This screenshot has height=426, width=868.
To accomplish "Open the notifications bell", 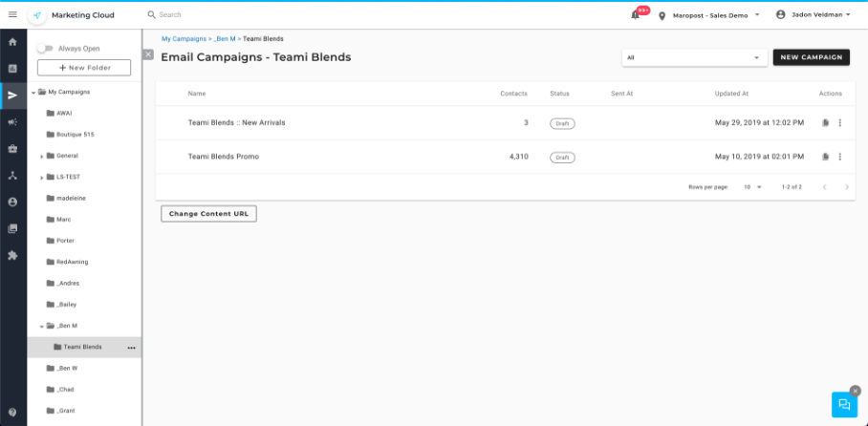I will click(x=636, y=15).
